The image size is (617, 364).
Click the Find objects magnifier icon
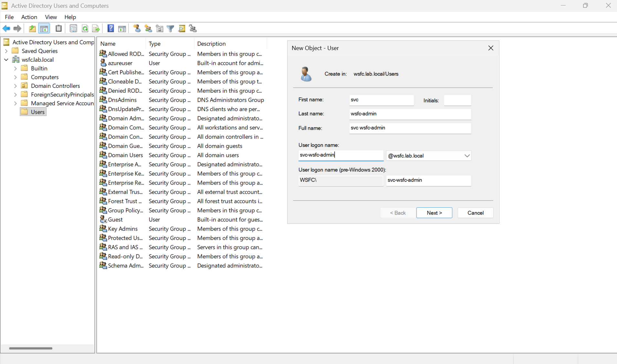click(x=182, y=28)
